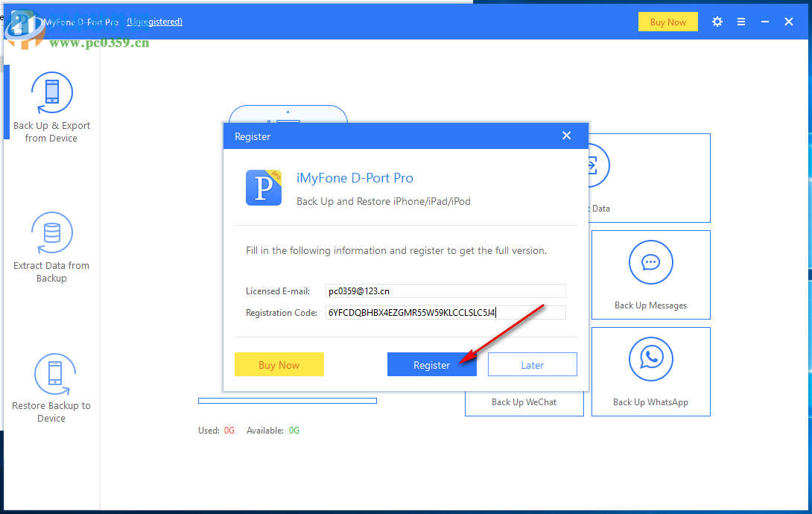Click the Back Up WeChat option
The image size is (812, 514).
pos(524,402)
